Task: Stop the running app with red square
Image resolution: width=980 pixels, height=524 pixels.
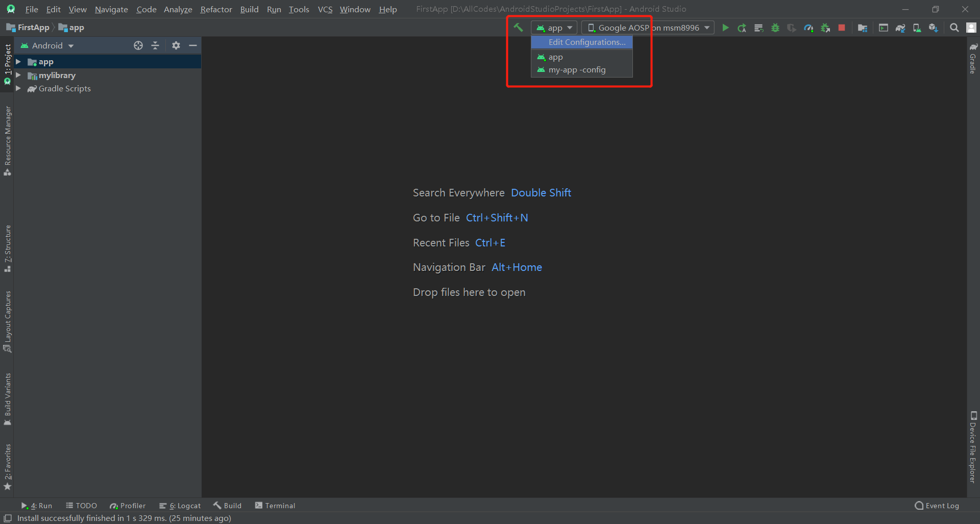Action: click(842, 28)
